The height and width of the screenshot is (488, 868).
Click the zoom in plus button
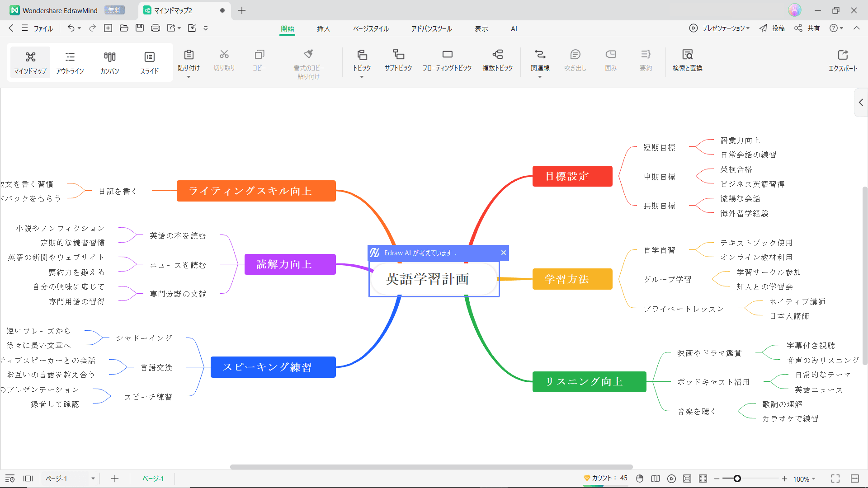784,479
